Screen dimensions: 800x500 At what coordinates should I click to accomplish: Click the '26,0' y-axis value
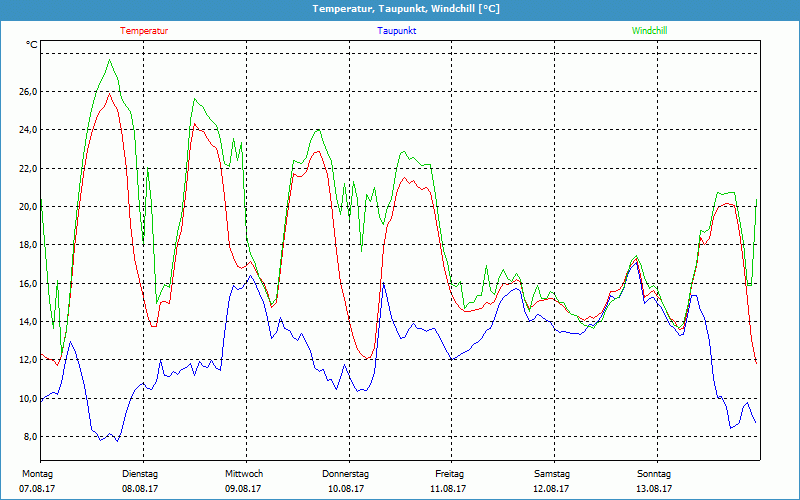pyautogui.click(x=28, y=92)
